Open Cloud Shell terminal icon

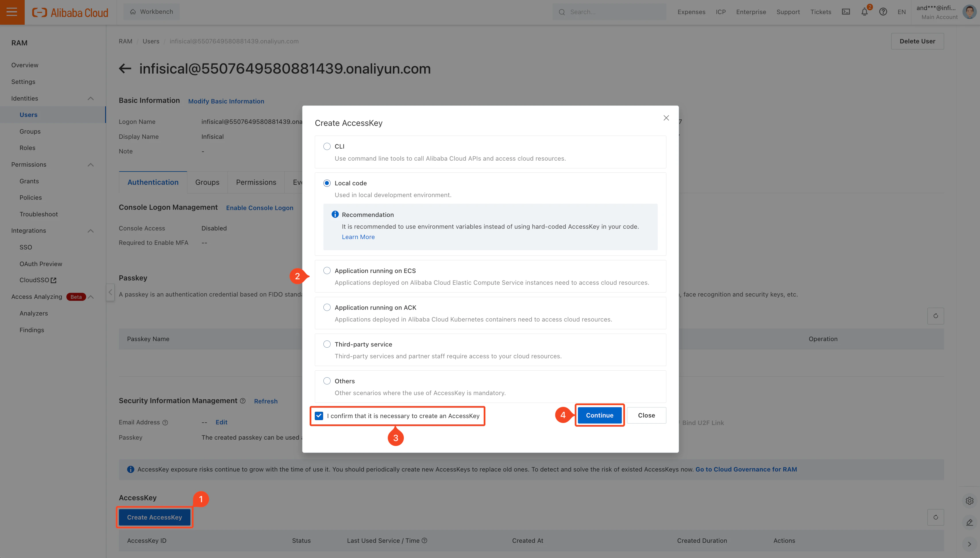coord(846,12)
